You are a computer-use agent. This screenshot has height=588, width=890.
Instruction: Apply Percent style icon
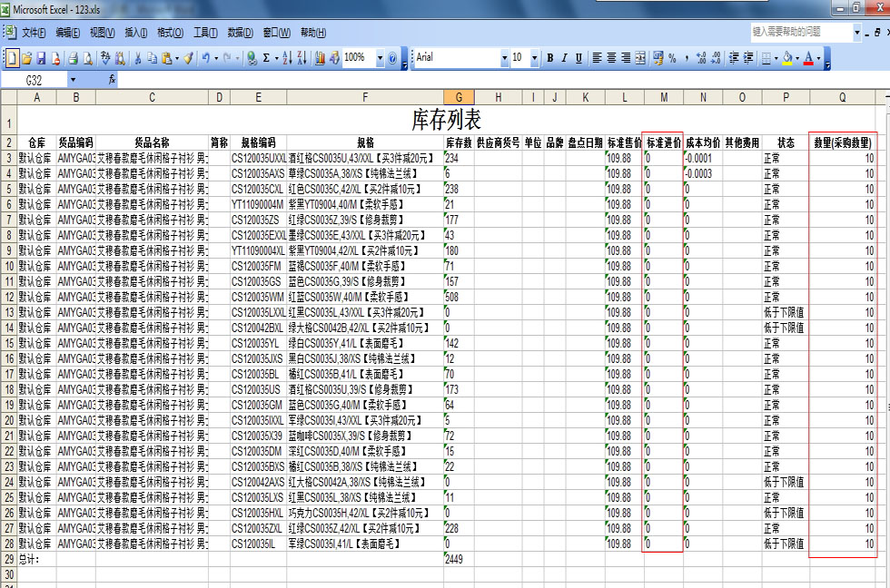click(673, 58)
